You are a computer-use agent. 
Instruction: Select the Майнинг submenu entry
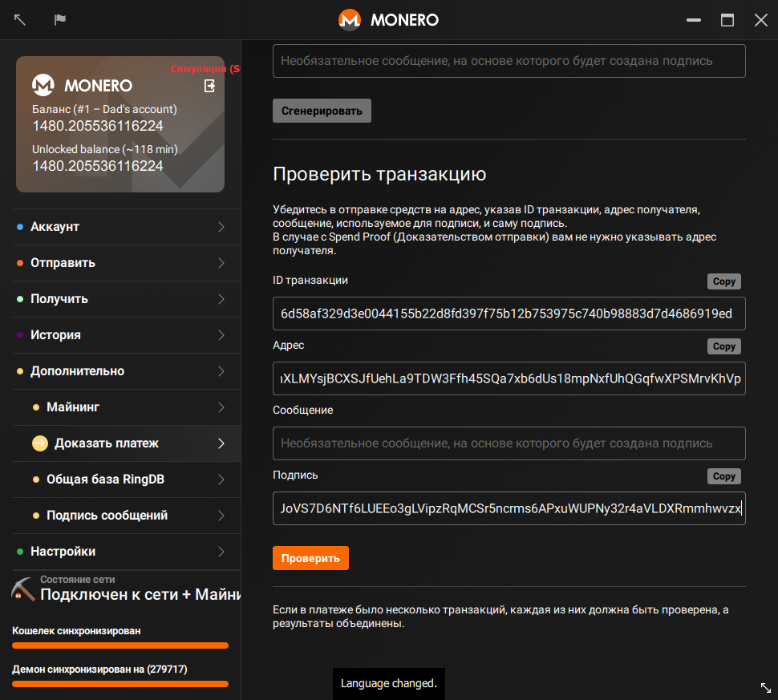coord(127,407)
